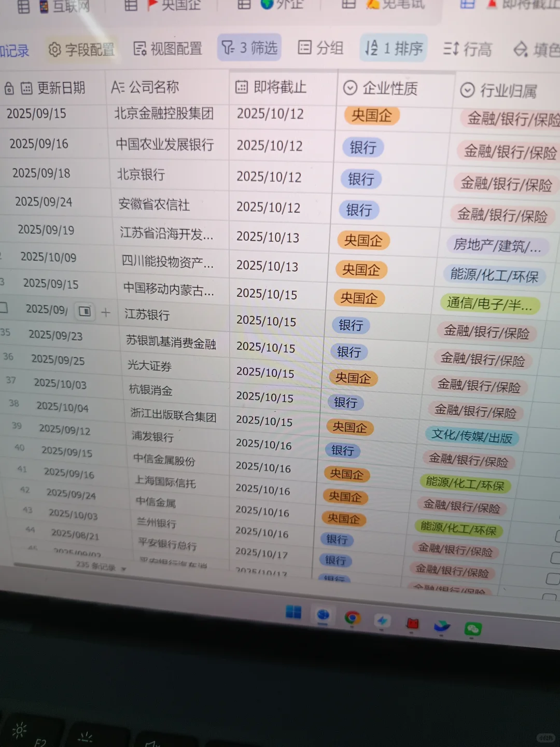Select 中国农业发展银行 company cell

165,144
